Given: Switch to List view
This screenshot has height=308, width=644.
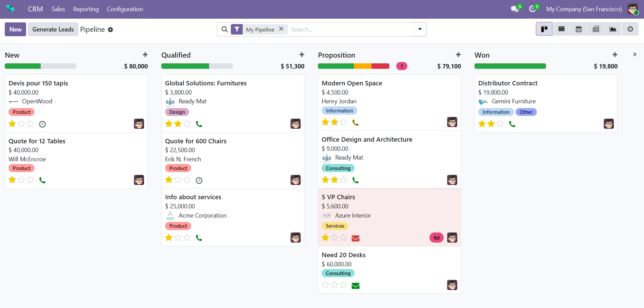Looking at the screenshot, I should click(561, 29).
